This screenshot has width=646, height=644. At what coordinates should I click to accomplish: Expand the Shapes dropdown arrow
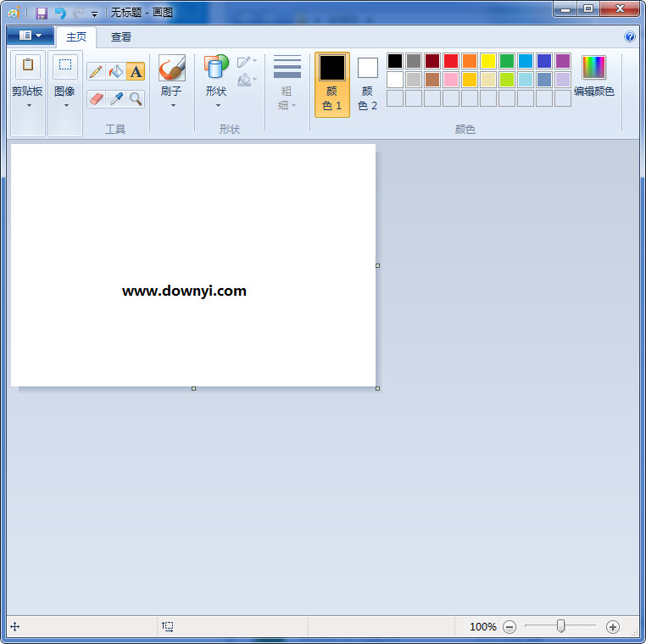218,105
